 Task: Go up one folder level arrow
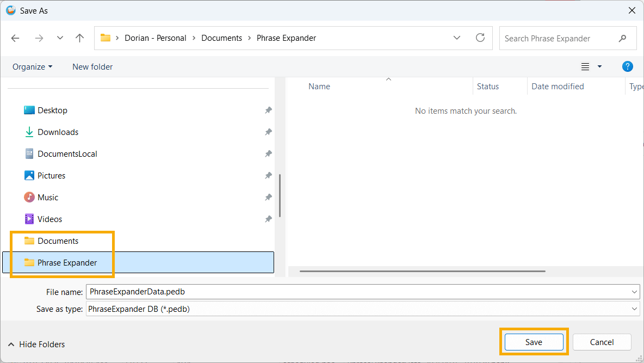tap(79, 38)
